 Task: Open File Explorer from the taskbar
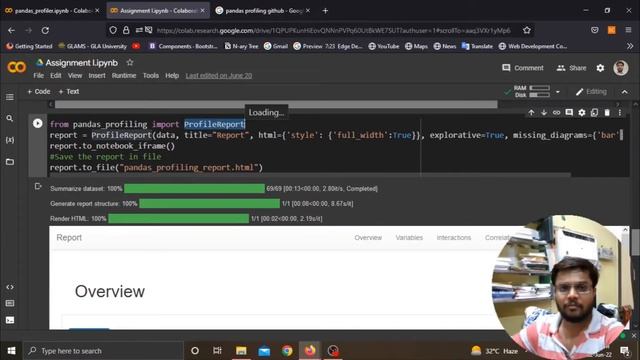point(241,351)
